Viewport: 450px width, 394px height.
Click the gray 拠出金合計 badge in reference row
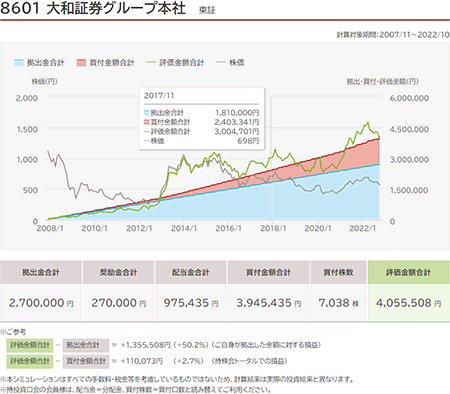click(x=86, y=345)
